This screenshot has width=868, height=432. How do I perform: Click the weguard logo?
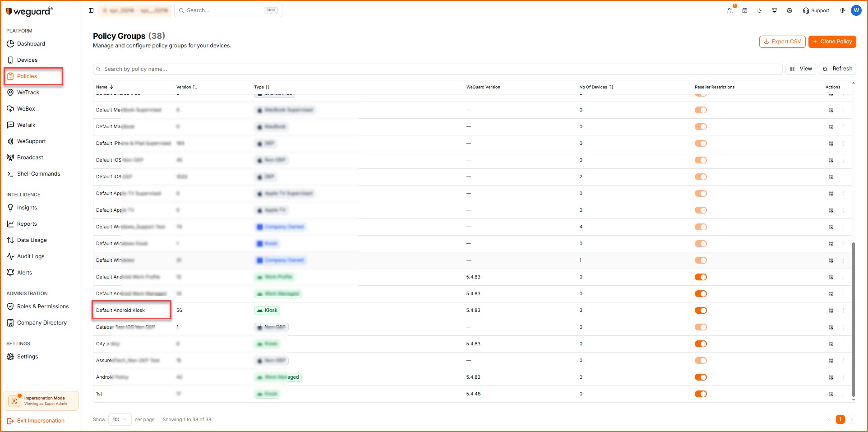(29, 11)
